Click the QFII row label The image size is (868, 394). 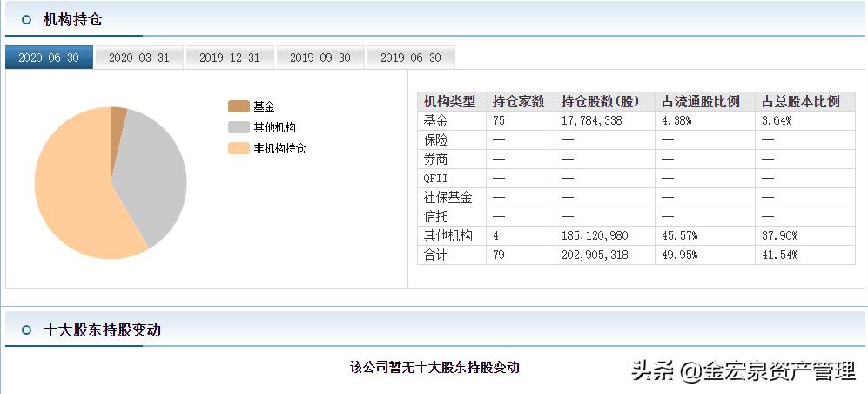point(435,179)
